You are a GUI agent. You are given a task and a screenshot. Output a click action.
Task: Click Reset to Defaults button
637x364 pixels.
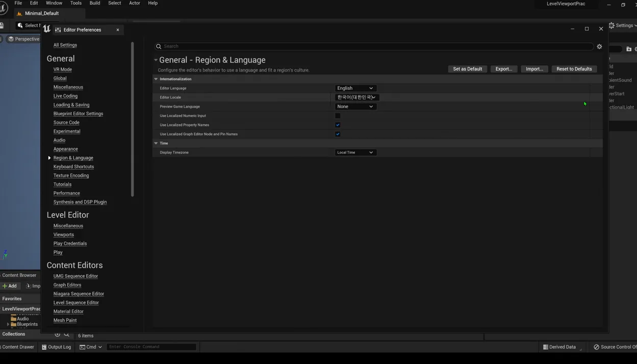click(574, 69)
